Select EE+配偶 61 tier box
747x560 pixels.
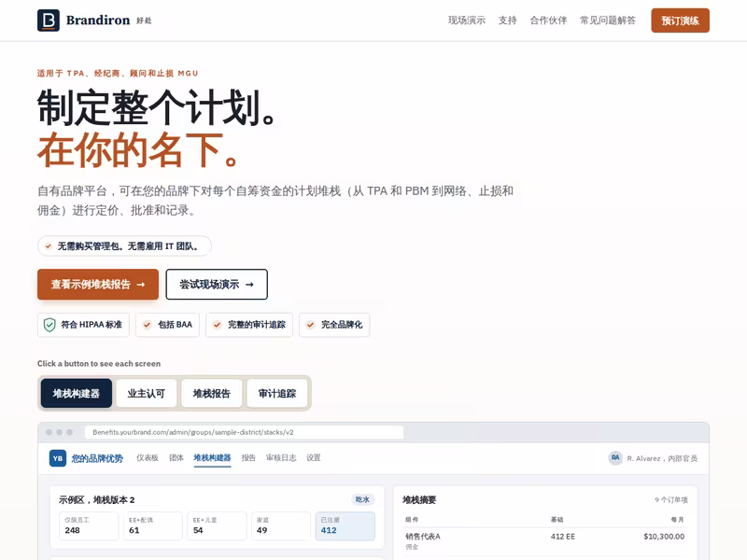point(153,525)
